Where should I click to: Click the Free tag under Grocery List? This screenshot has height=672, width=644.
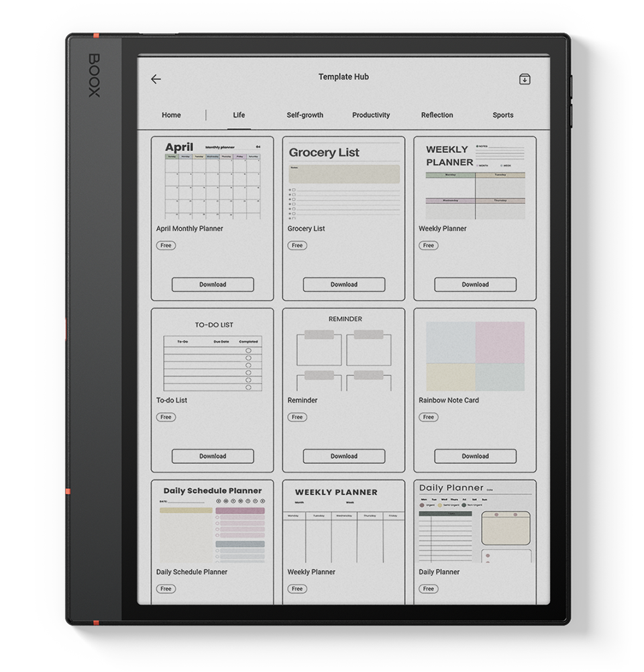297,246
